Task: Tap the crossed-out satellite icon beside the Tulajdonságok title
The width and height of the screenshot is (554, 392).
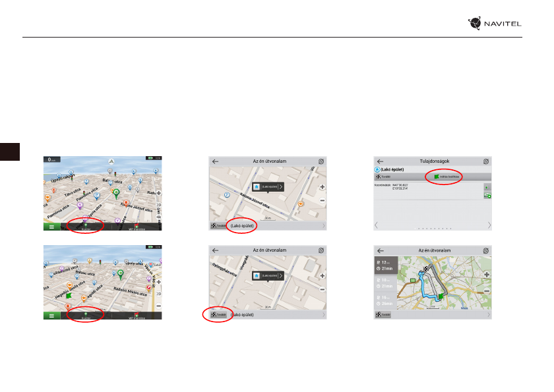Action: pos(486,161)
